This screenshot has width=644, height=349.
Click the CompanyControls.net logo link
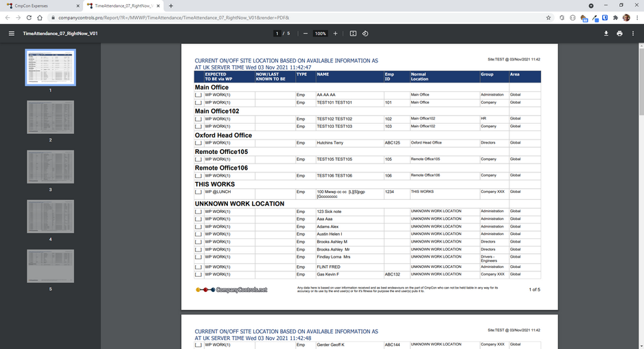coord(232,290)
